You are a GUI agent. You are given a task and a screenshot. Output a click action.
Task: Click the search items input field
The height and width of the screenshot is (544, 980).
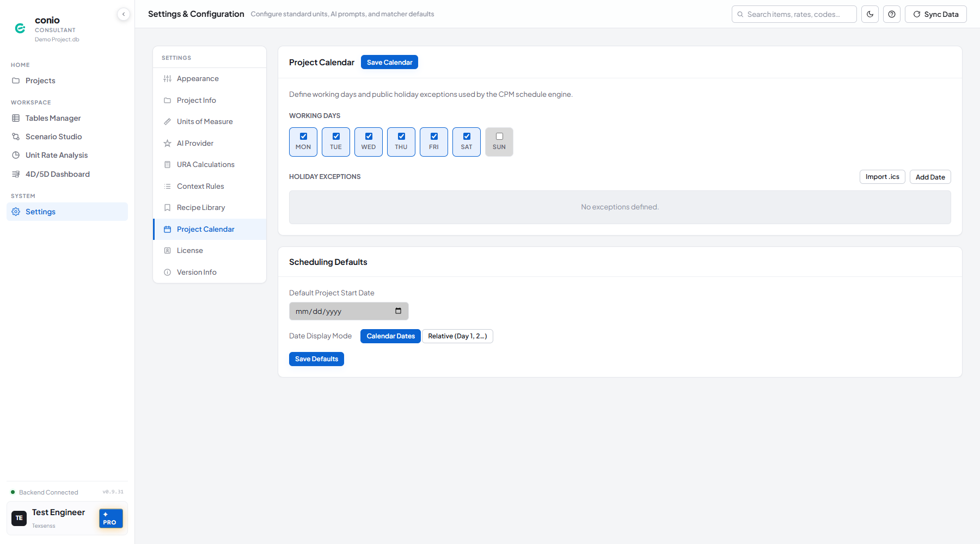(794, 14)
